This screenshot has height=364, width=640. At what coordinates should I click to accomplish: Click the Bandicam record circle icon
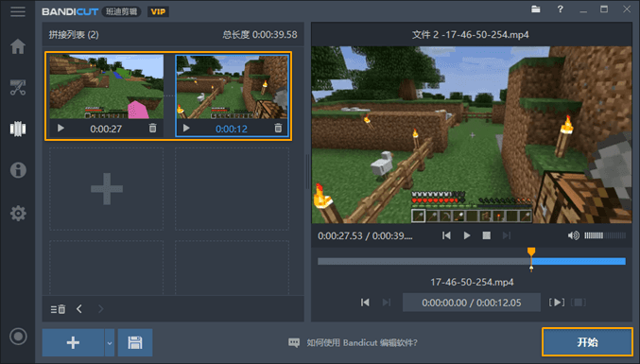(18, 337)
